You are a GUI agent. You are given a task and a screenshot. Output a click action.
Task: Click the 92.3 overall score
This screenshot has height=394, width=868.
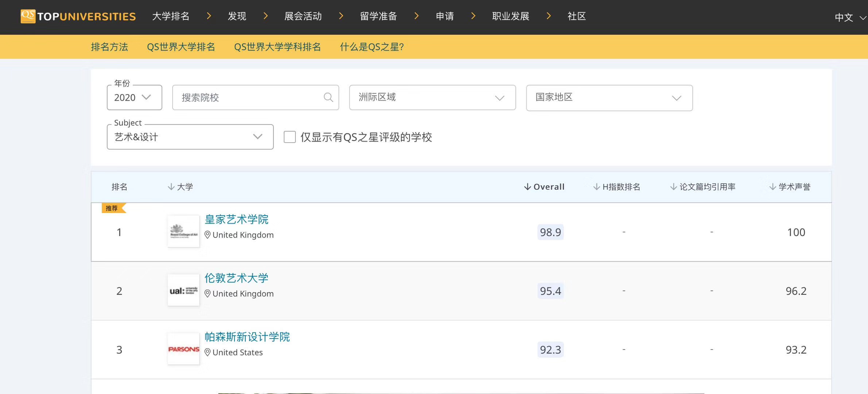[x=550, y=349]
